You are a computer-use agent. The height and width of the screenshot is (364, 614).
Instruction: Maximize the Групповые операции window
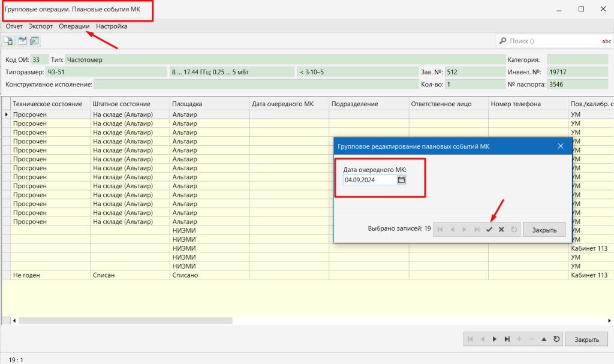click(x=581, y=9)
